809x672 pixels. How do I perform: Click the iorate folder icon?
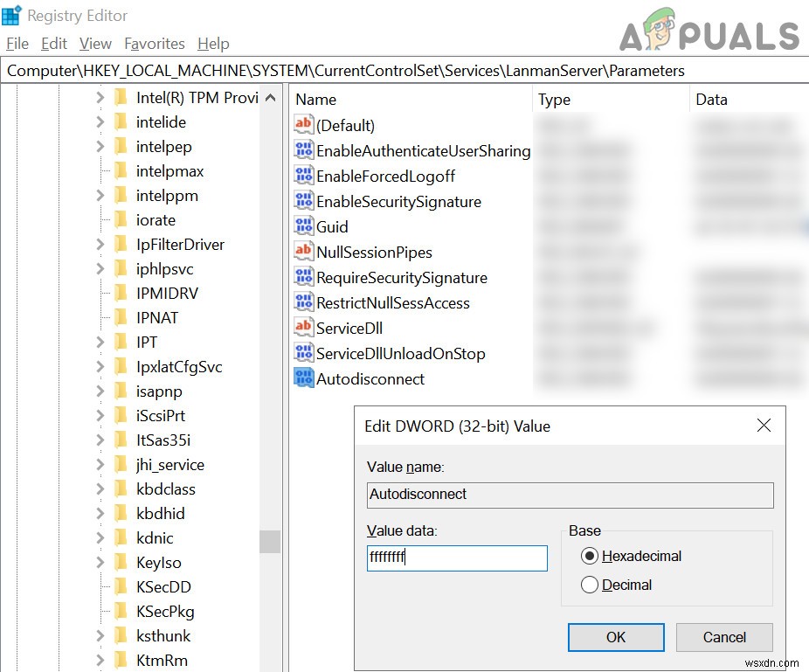pos(121,220)
